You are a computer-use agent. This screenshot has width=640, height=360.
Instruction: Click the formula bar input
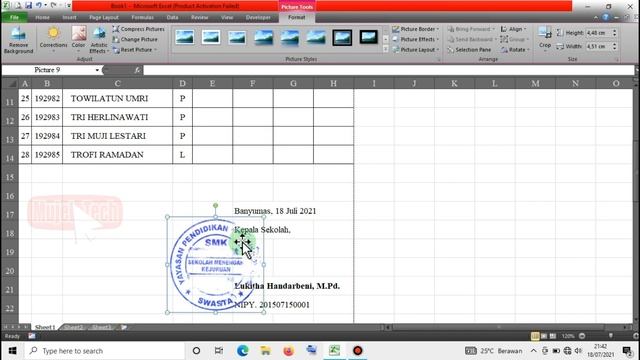coord(388,70)
